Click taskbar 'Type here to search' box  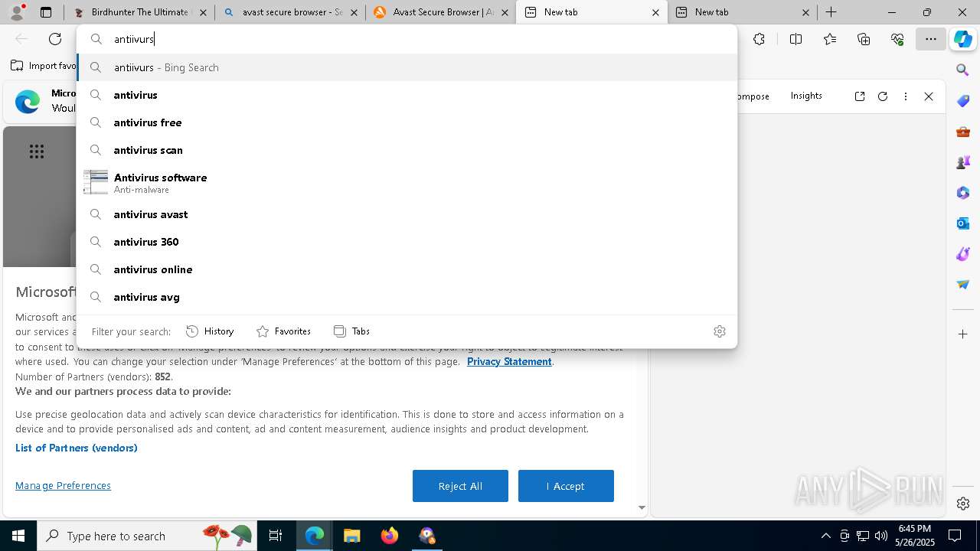(147, 536)
